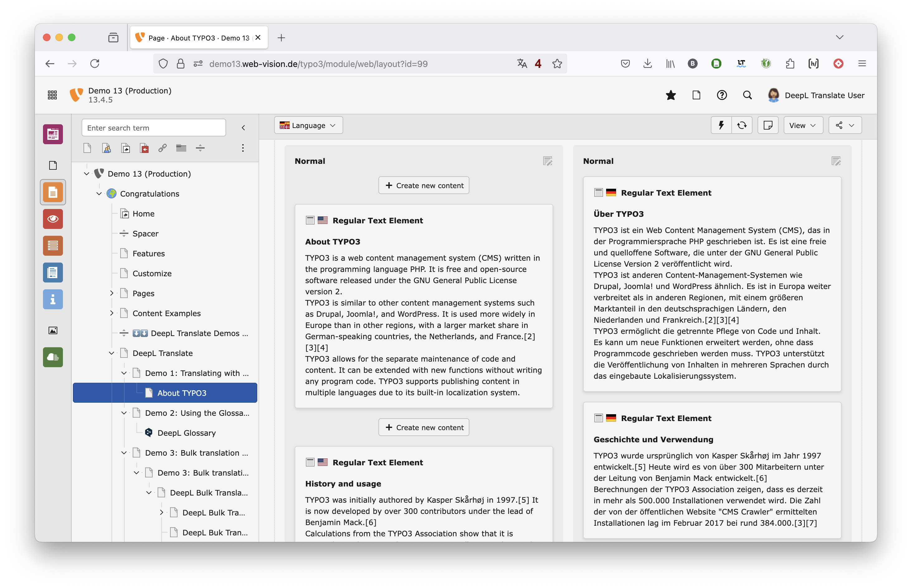The image size is (912, 588).
Task: Collapse Demo 2: Using the Glossa... node
Action: 124,413
